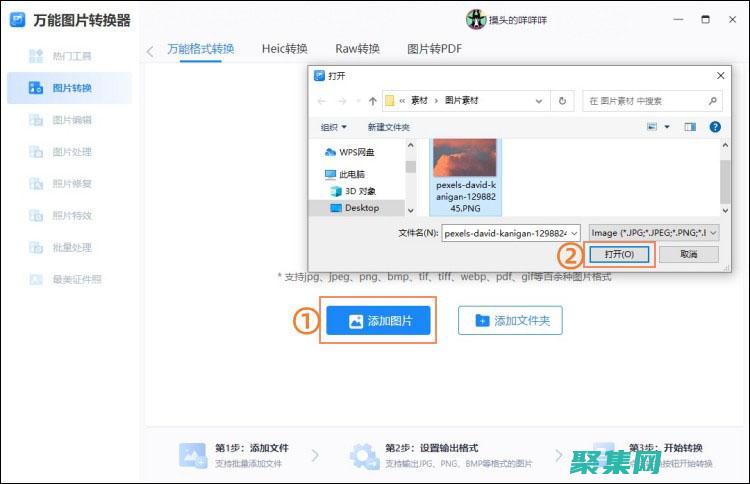
Task: Click the up-folder arrow in file dialog
Action: [x=373, y=101]
